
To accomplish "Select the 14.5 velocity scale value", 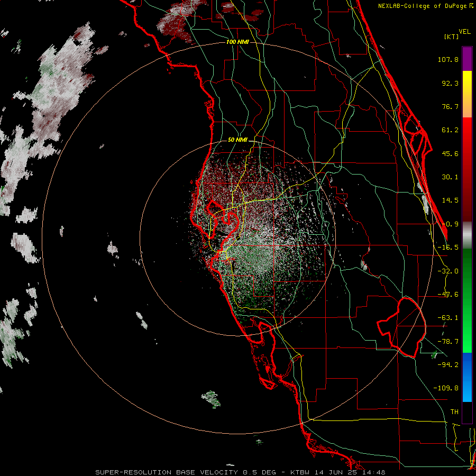I will pos(450,200).
